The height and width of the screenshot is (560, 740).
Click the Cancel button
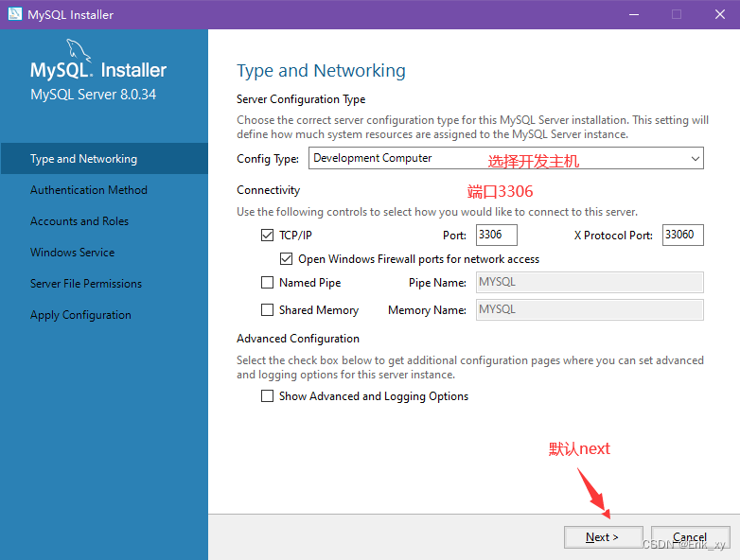[690, 537]
